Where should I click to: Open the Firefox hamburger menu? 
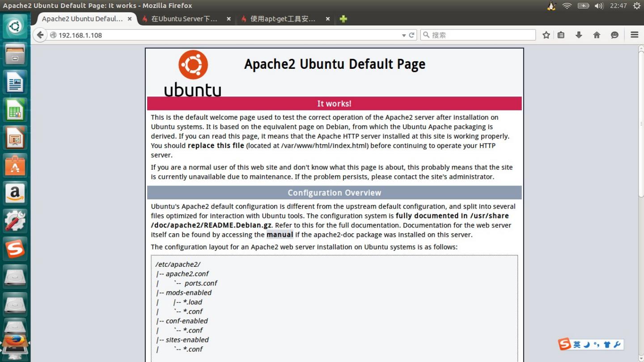pyautogui.click(x=634, y=35)
